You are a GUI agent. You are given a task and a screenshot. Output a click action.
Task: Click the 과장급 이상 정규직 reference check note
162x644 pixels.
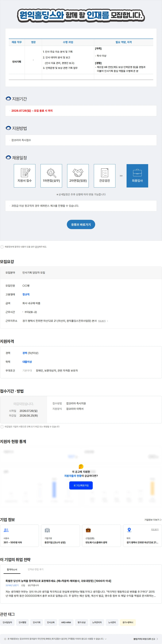coord(45,206)
